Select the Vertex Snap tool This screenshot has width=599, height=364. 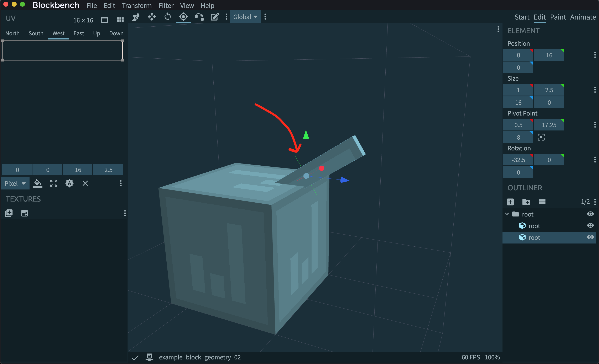[x=199, y=17]
